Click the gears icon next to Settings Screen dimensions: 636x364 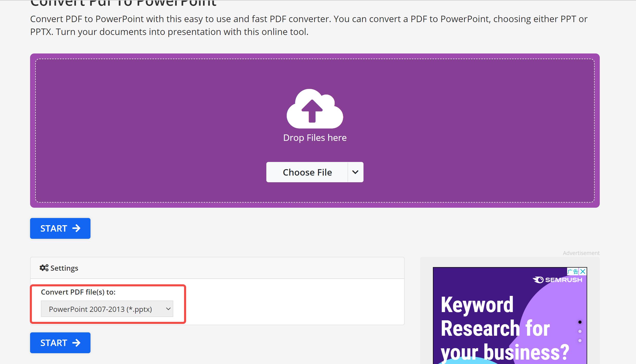coord(44,268)
